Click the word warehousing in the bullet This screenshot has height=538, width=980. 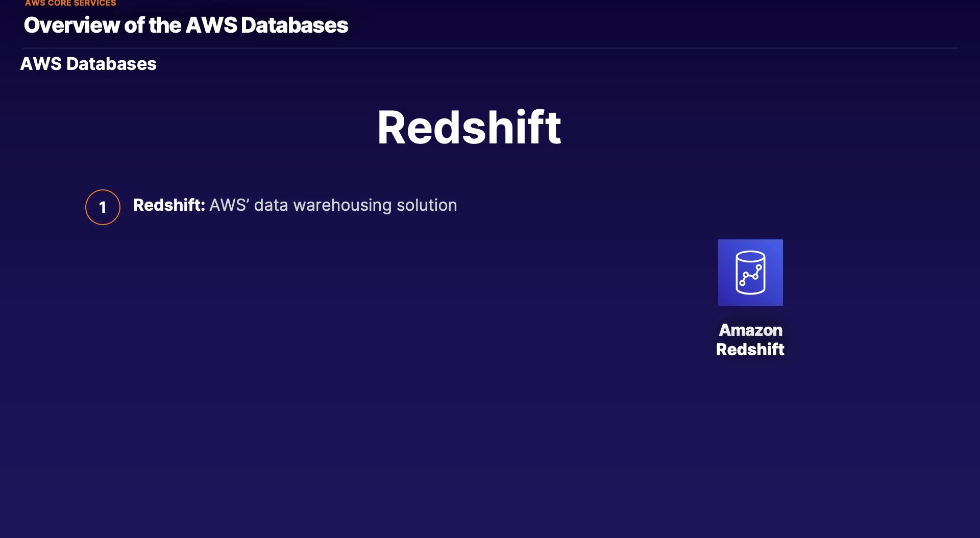click(x=342, y=205)
